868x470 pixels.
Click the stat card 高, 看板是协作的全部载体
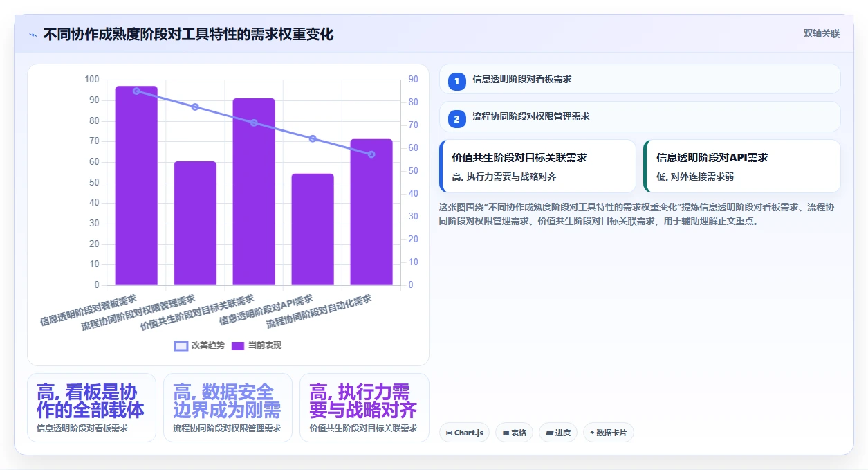pos(91,408)
